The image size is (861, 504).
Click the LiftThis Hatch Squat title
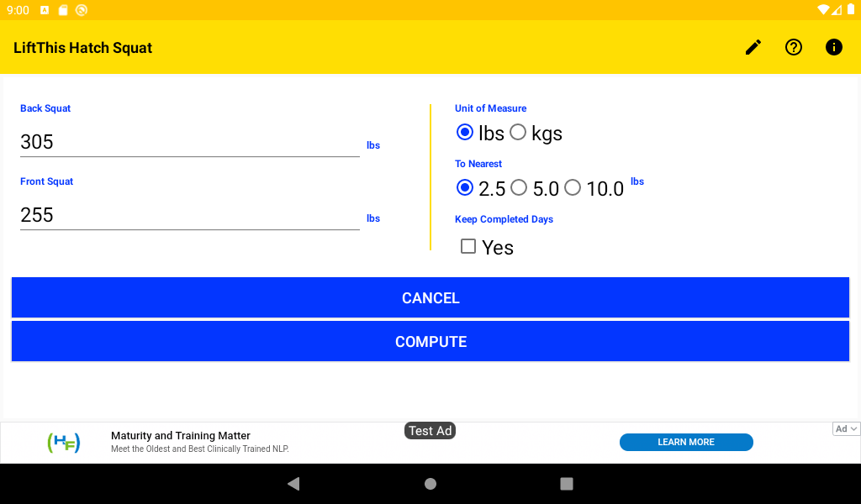point(83,48)
